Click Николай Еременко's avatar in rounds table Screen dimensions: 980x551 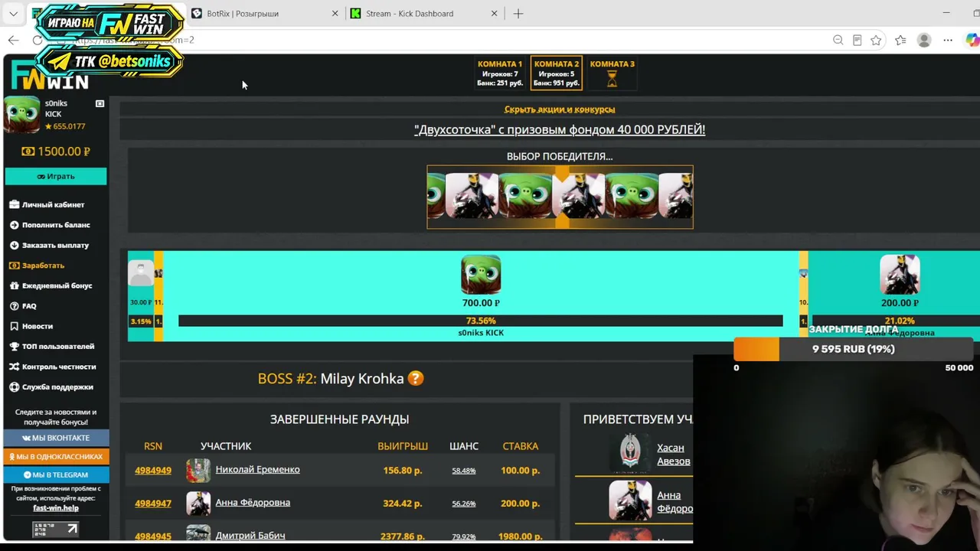198,471
